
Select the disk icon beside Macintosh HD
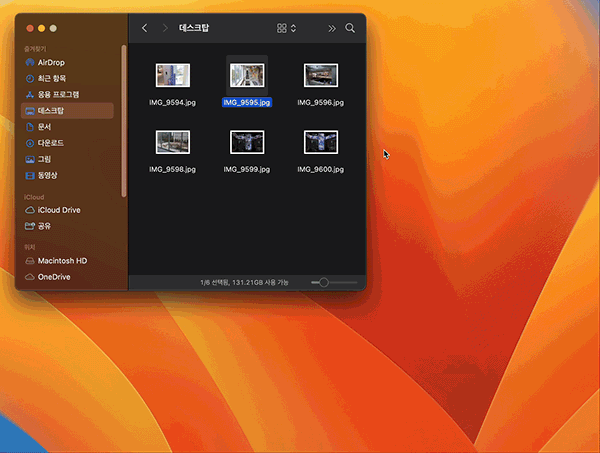30,261
